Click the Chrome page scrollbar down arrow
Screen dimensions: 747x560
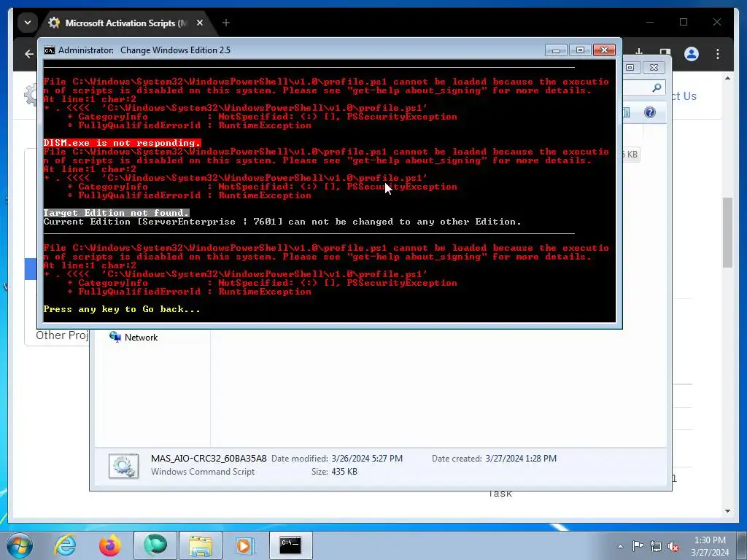[727, 511]
